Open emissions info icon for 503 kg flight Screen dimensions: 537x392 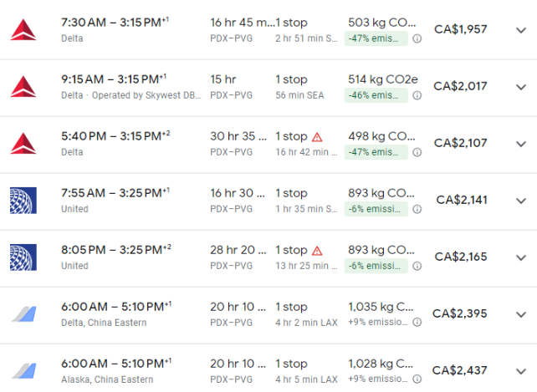click(x=417, y=38)
